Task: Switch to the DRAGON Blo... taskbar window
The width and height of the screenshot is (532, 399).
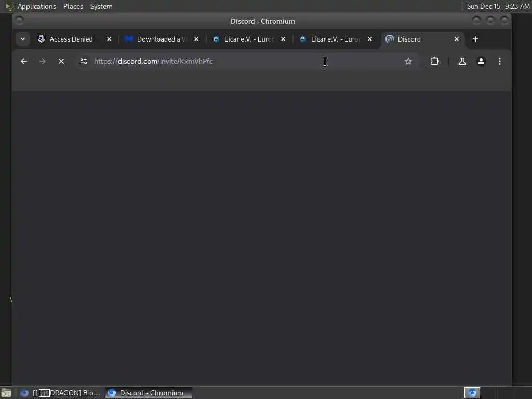Action: pyautogui.click(x=60, y=393)
